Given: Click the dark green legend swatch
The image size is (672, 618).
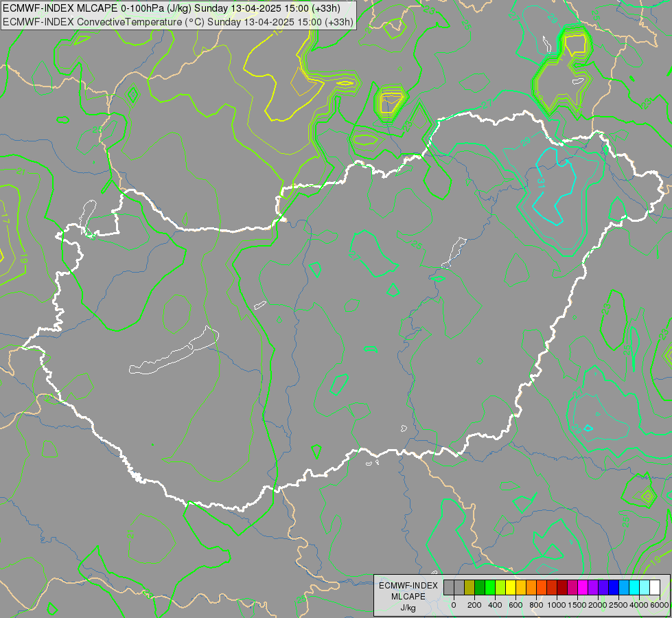Looking at the screenshot, I should [x=480, y=588].
